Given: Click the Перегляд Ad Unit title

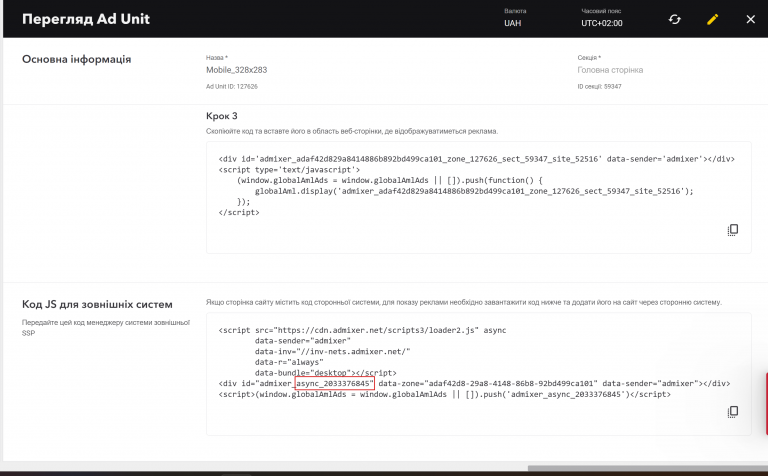Looking at the screenshot, I should [x=86, y=19].
